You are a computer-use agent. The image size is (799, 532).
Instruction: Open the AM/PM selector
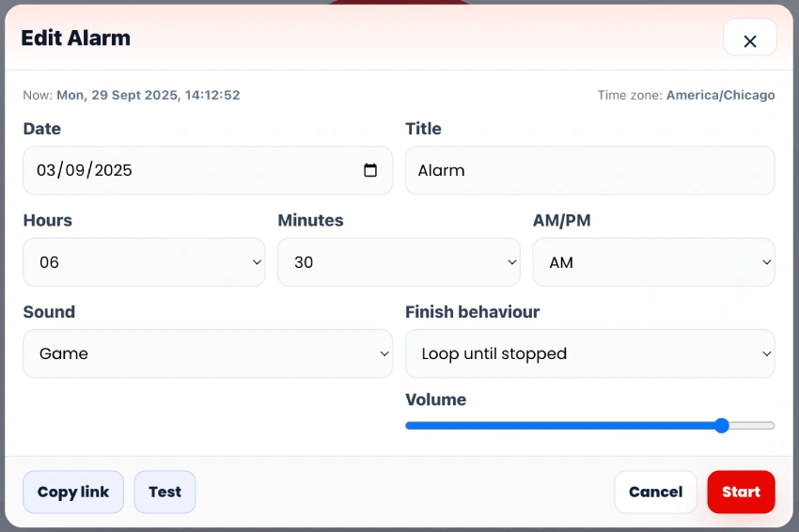point(653,262)
